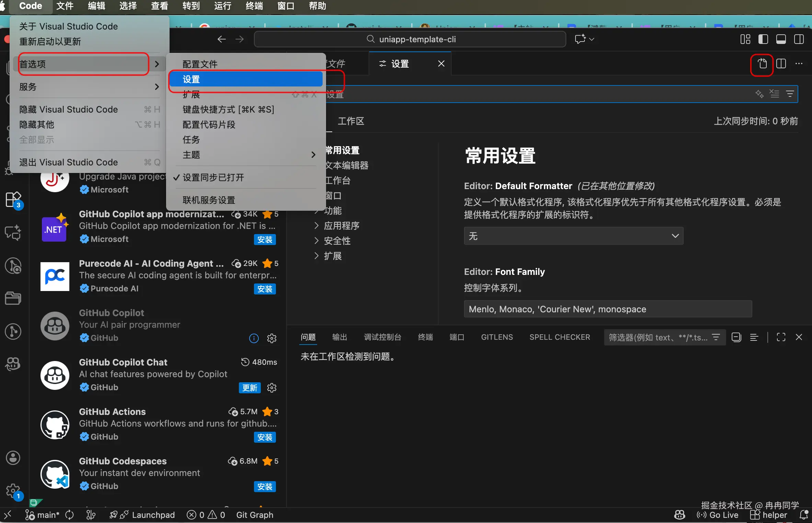Open Default Formatter dropdown showing 无
The width and height of the screenshot is (812, 523).
point(573,236)
